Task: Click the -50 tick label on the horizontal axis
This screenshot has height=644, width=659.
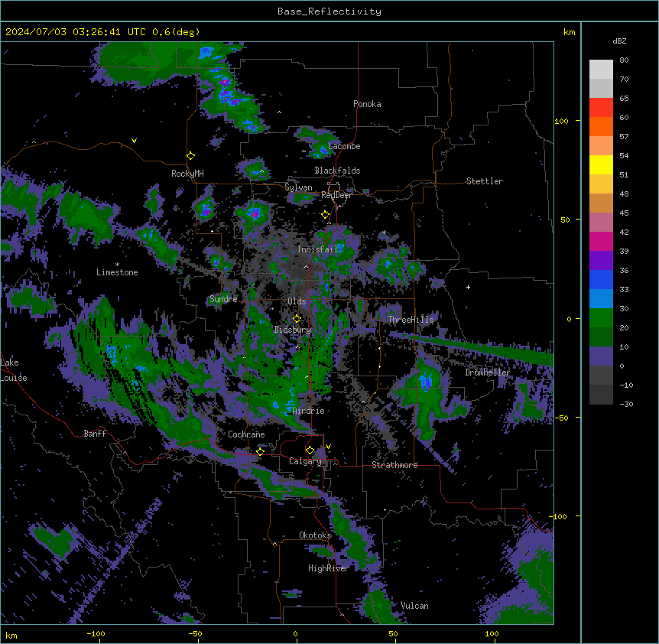Action: pos(196,633)
